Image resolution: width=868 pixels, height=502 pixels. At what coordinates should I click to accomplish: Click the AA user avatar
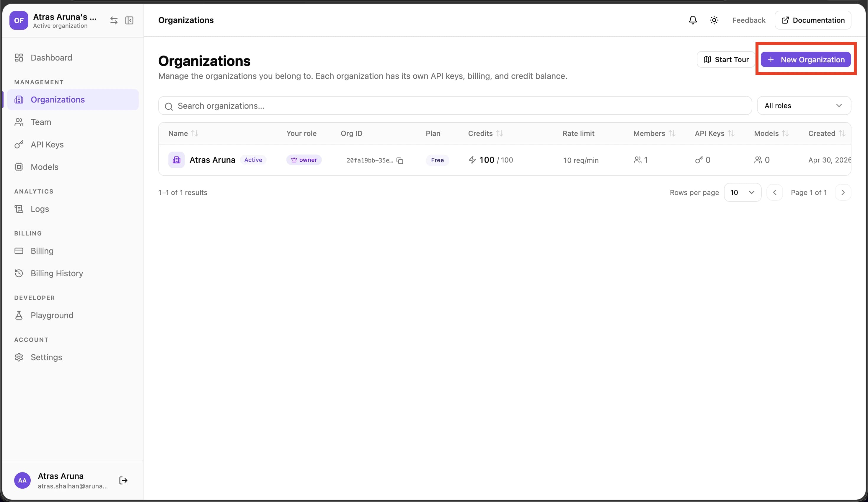point(22,480)
